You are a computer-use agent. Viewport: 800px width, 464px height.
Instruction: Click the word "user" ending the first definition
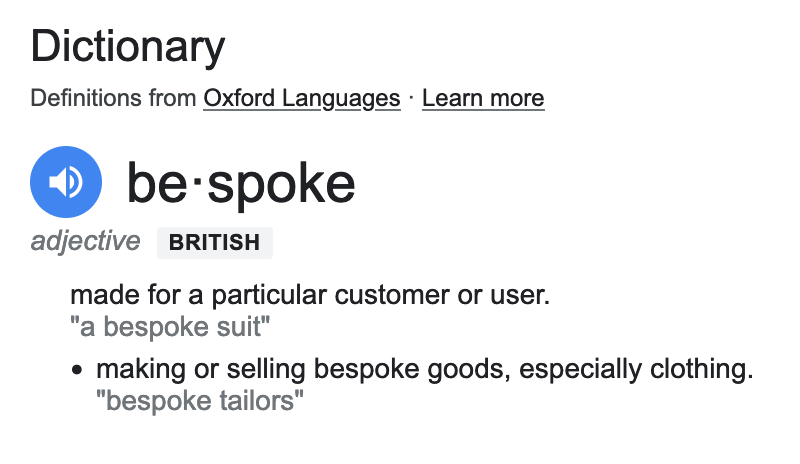(520, 295)
